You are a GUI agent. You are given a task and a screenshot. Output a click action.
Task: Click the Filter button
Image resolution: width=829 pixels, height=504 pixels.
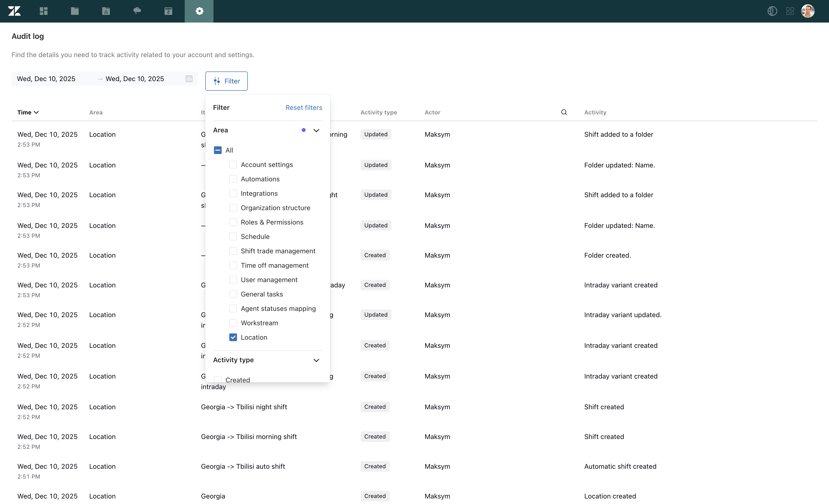[x=226, y=81]
